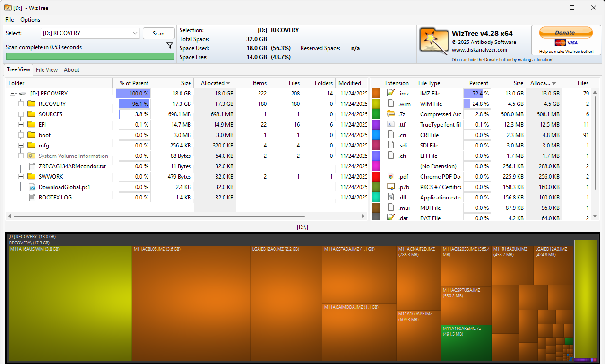The height and width of the screenshot is (364, 605).
Task: Click the .p7b certificate file type icon
Action: point(391,187)
